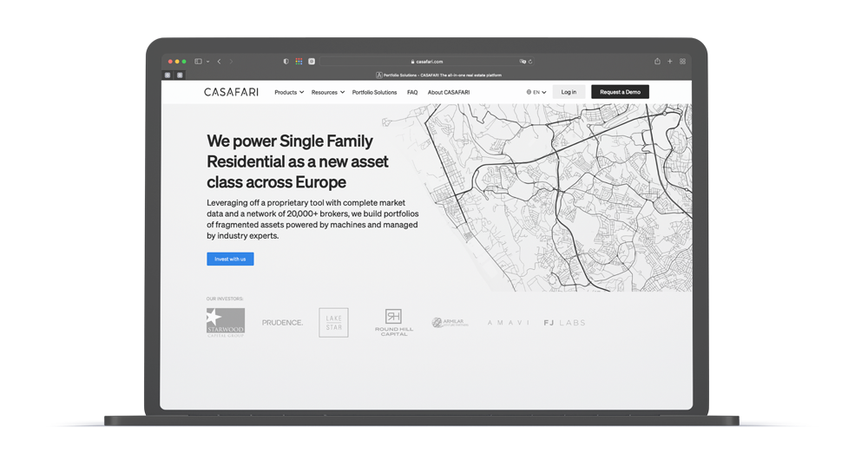Go back with the back arrow
Viewport: 868px width, 473px height.
pyautogui.click(x=220, y=62)
